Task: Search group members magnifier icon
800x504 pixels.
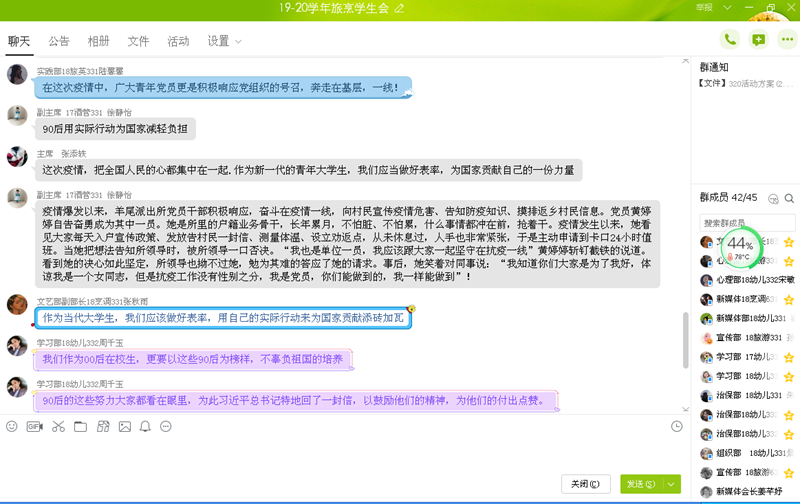Action: pos(789,199)
